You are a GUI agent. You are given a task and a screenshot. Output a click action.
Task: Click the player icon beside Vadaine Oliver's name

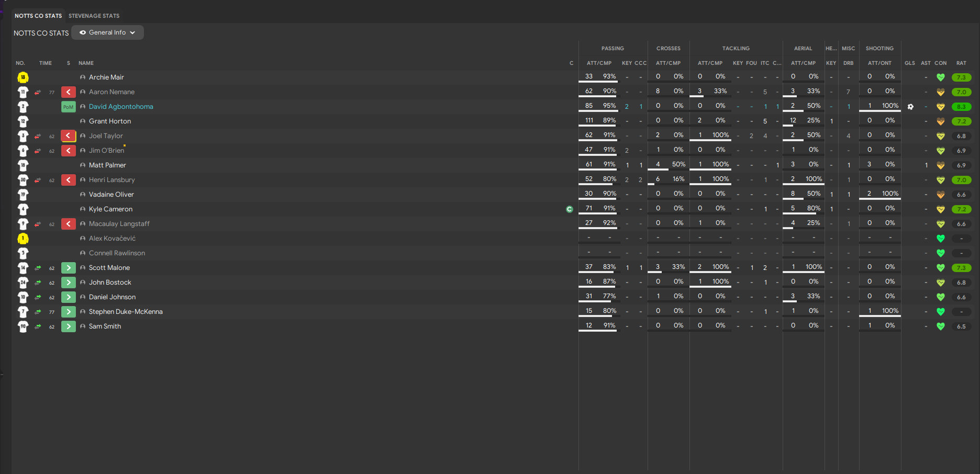[x=83, y=195]
